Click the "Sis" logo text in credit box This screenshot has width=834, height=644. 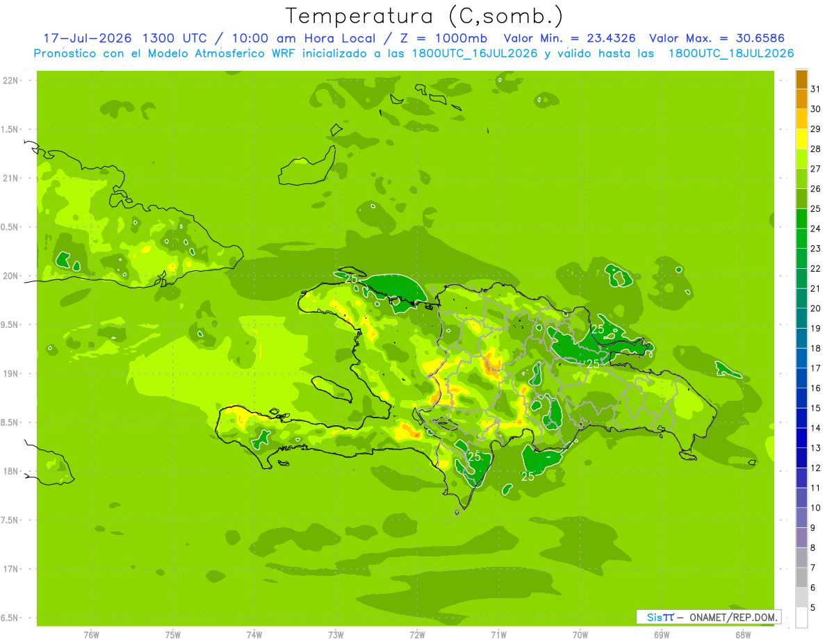pyautogui.click(x=654, y=617)
